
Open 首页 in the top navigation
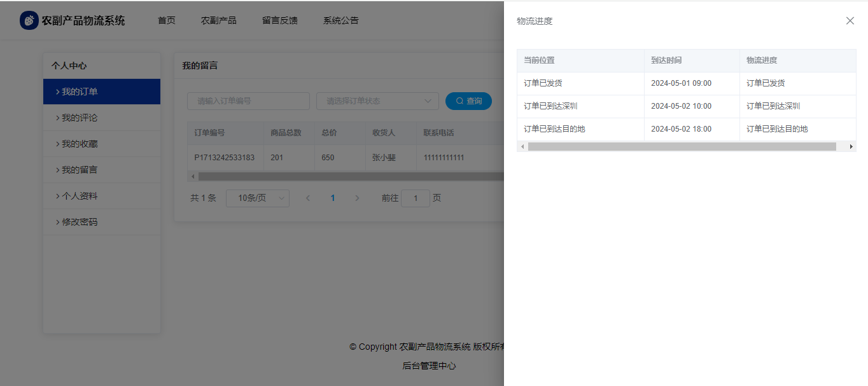167,20
